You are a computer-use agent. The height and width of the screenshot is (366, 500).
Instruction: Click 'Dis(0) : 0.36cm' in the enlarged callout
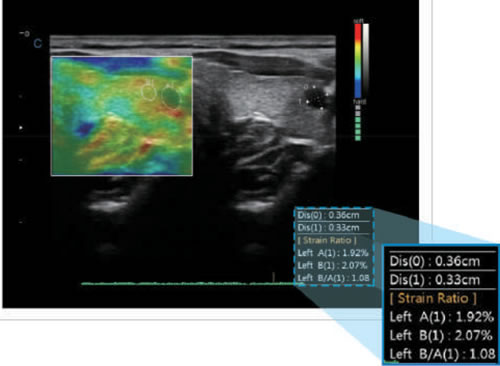[x=435, y=262]
